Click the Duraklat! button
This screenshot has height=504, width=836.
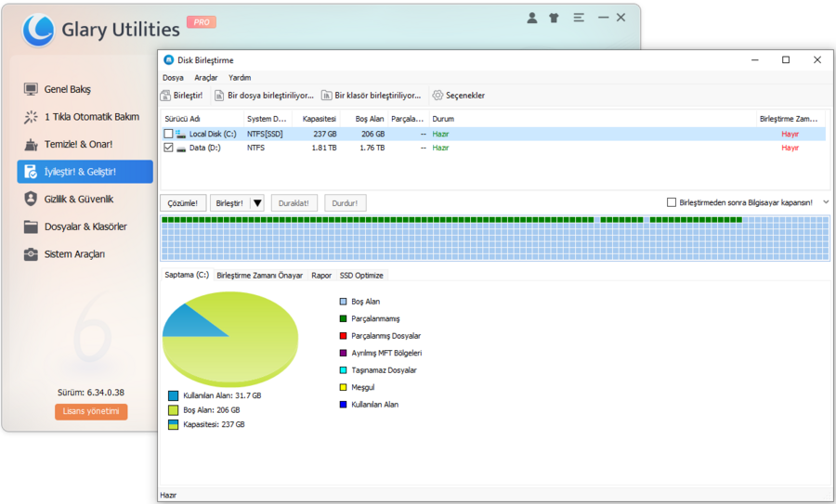click(x=294, y=203)
